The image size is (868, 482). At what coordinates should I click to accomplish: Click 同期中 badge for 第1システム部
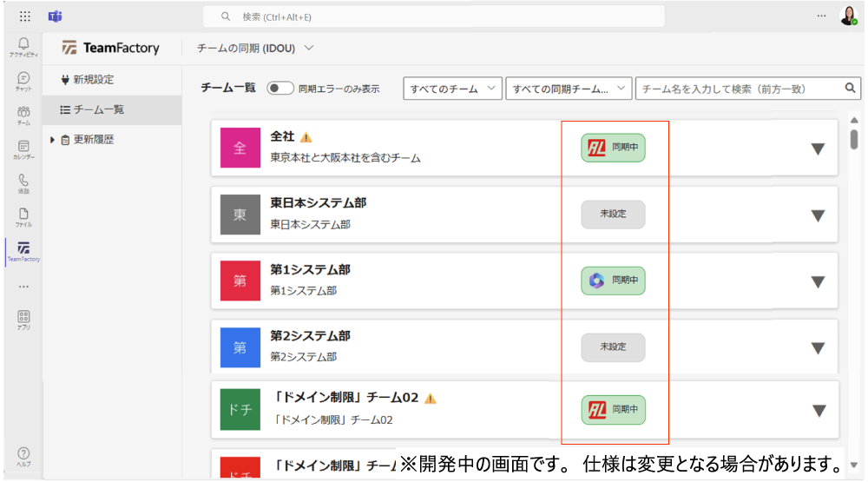[613, 281]
